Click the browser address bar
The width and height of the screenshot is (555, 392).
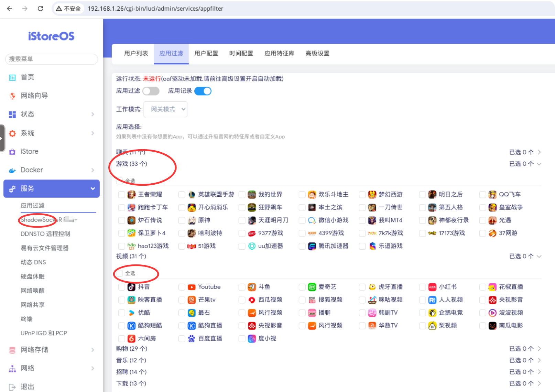click(155, 9)
